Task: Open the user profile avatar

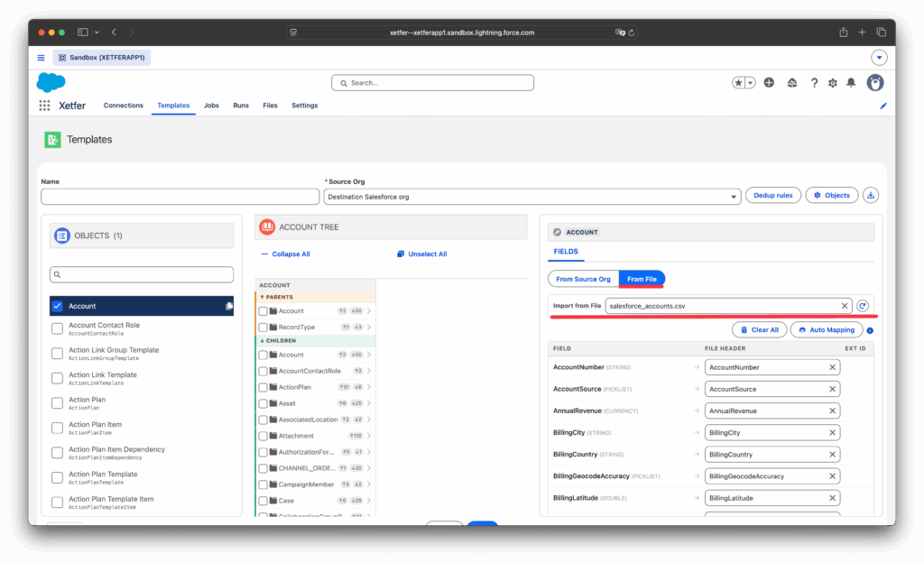Action: (x=875, y=83)
